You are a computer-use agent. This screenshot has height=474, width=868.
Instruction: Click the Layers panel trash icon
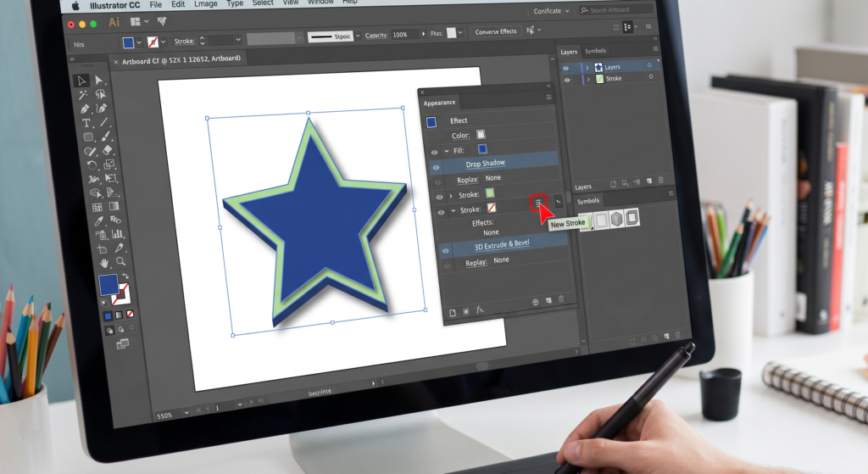[x=660, y=180]
